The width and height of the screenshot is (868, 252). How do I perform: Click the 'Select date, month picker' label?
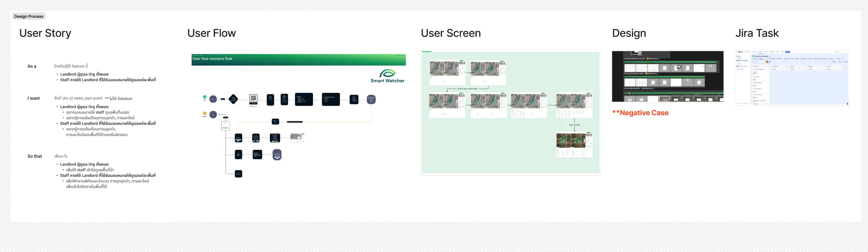468,89
